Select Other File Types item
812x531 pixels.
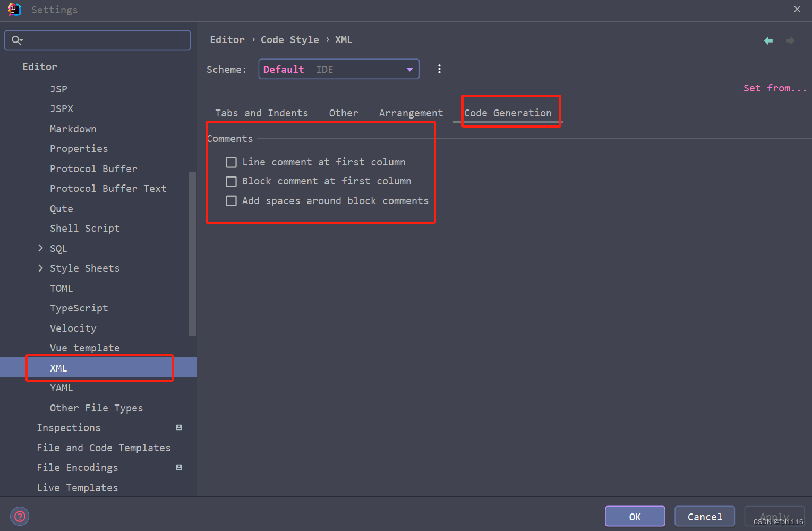pos(96,408)
